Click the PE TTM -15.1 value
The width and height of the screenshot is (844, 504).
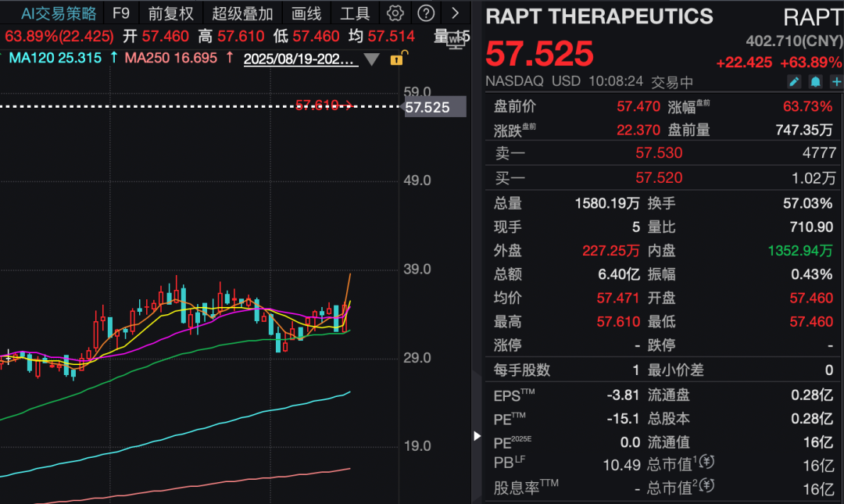(623, 418)
